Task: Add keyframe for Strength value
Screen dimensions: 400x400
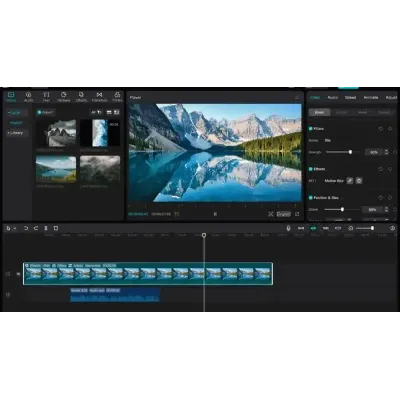Action: 395,152
